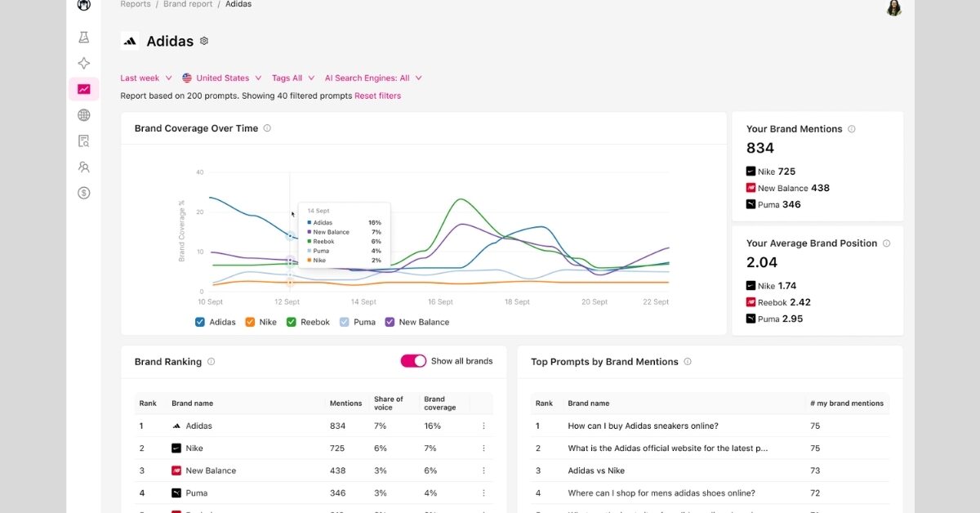Click the flask icon in the sidebar
This screenshot has height=513, width=980.
point(83,38)
